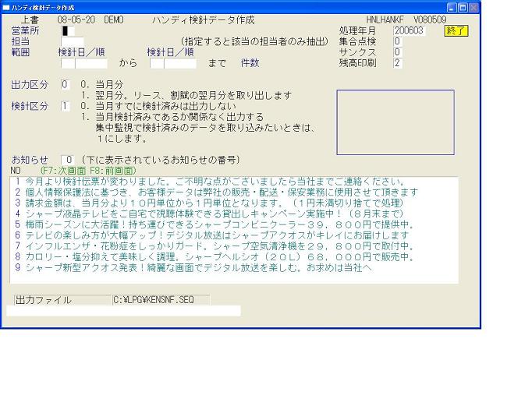
Task: Click the end 検針日 field after から
Action: [x=157, y=63]
